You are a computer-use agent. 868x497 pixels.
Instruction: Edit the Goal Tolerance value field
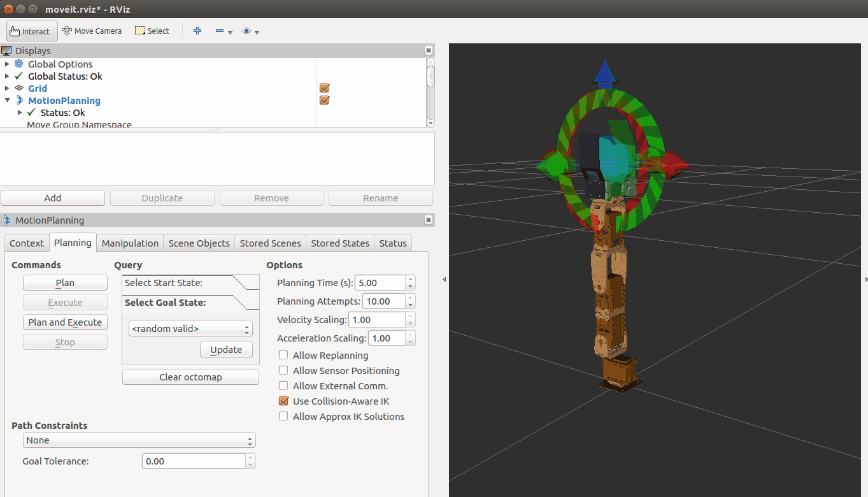193,461
